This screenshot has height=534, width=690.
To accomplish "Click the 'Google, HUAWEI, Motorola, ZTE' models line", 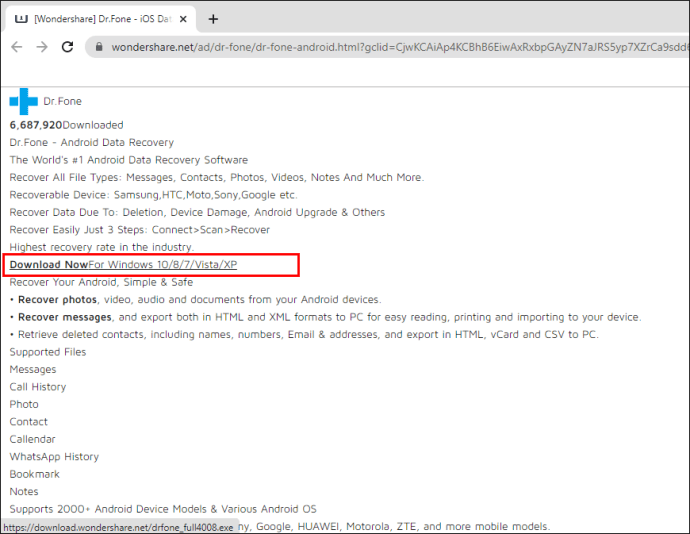I will (x=394, y=527).
